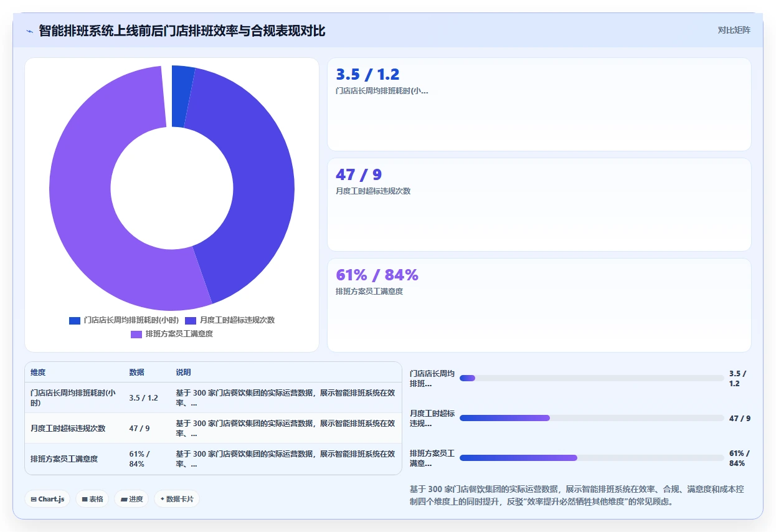Image resolution: width=776 pixels, height=532 pixels.
Task: Click the 数据卡片 tag chip
Action: (177, 499)
